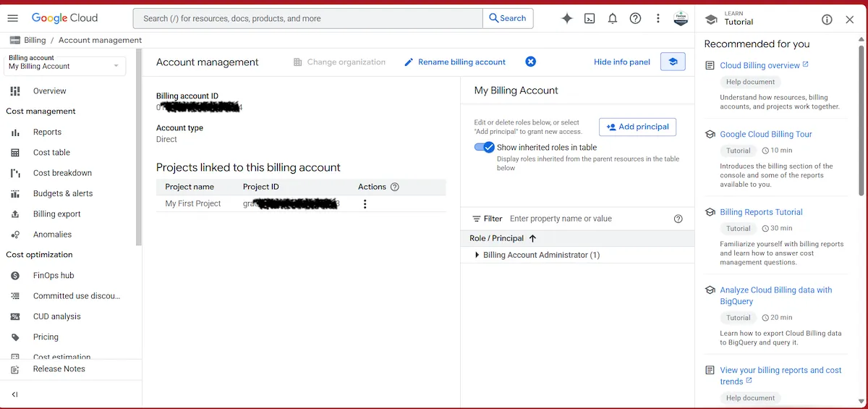Click the close billing account X icon
The width and height of the screenshot is (868, 409).
[x=530, y=62]
